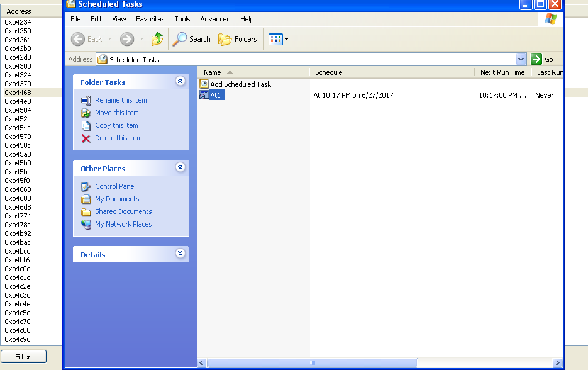Click the At1 schedule text 'At 10:17 PM on 6/27/2017'
588x370 pixels.
click(x=353, y=95)
